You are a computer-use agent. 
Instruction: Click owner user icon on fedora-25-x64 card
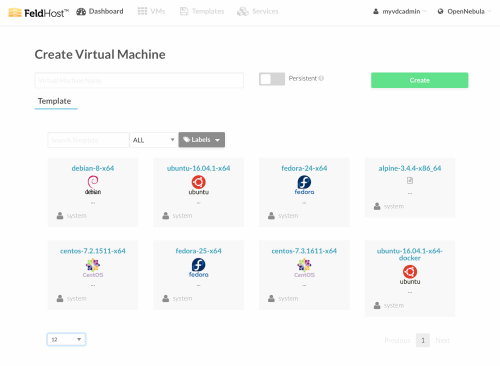166,298
